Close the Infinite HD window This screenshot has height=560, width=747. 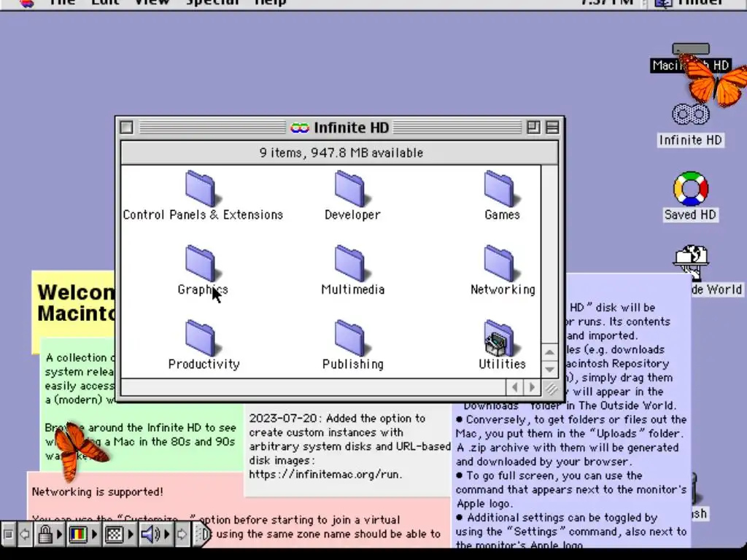pyautogui.click(x=127, y=128)
